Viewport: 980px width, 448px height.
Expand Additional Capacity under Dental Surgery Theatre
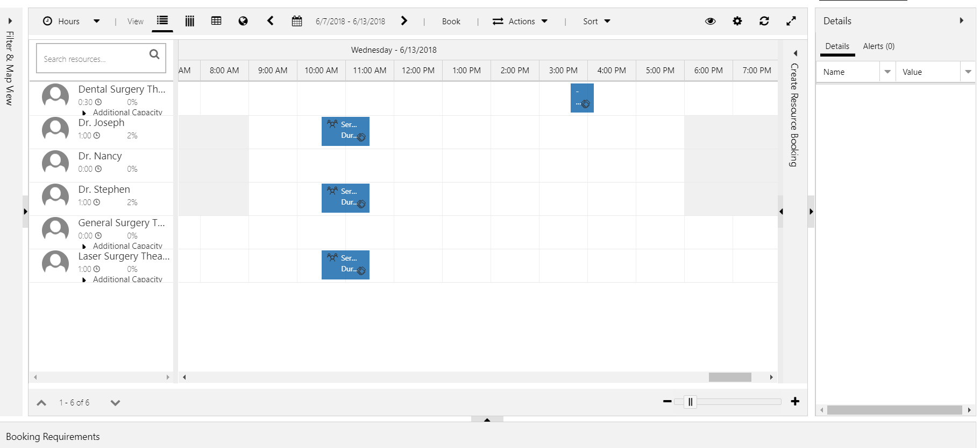pyautogui.click(x=84, y=113)
